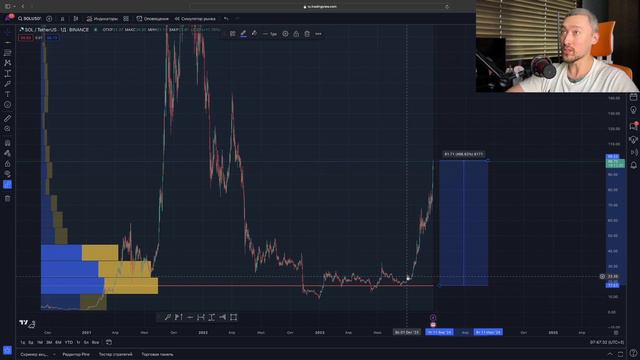Image resolution: width=640 pixels, height=360 pixels.
Task: Select first brush icon in favorites toolbar
Action: click(x=168, y=317)
